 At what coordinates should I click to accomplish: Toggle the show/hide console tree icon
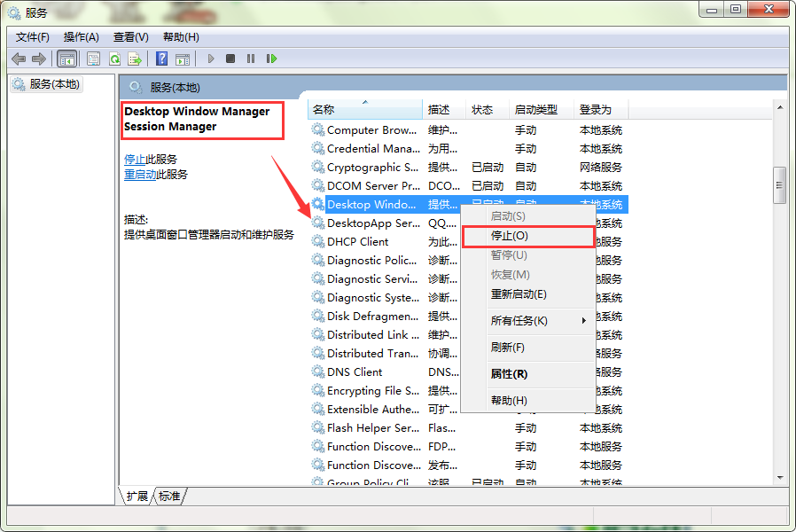tap(66, 59)
